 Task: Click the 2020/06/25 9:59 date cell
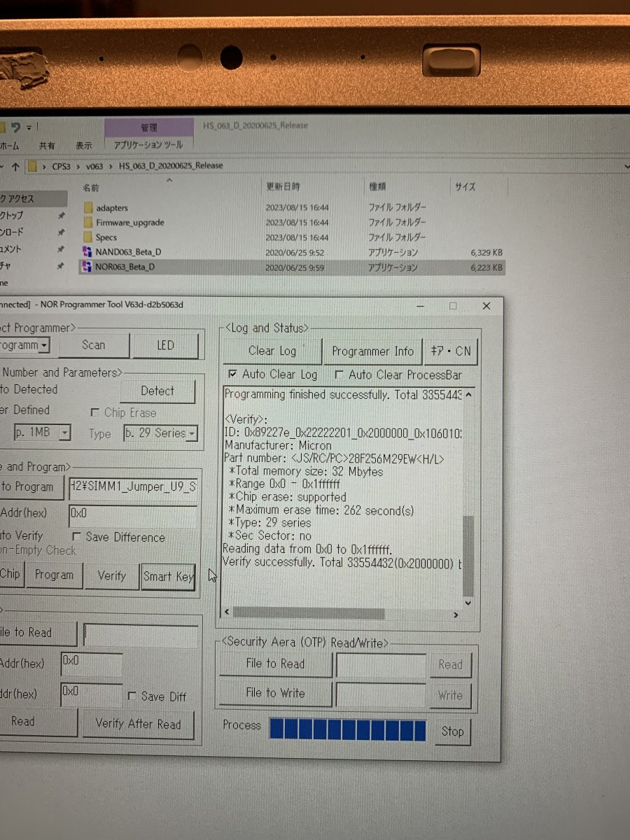[x=295, y=267]
